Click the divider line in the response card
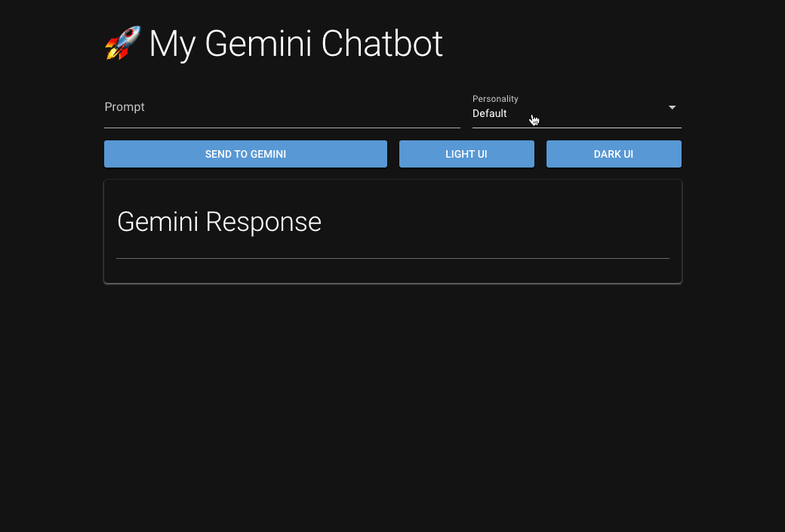The width and height of the screenshot is (785, 532). [x=392, y=258]
